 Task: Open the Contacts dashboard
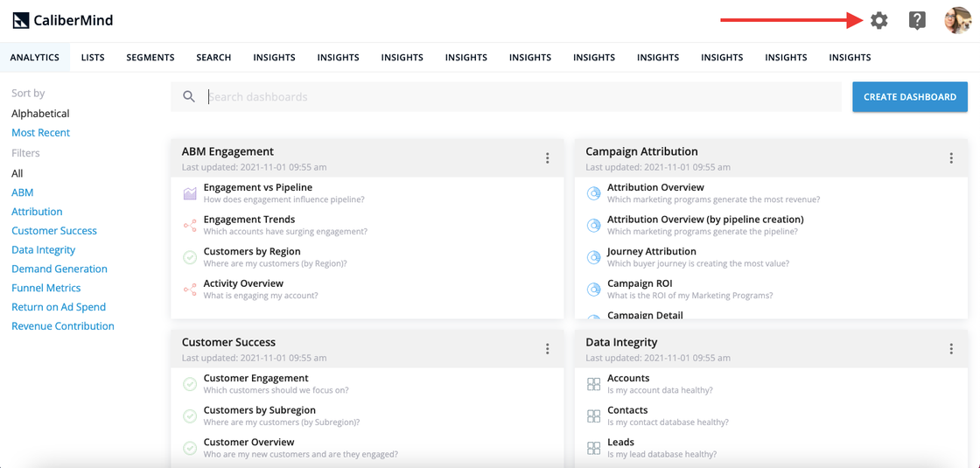(x=627, y=410)
